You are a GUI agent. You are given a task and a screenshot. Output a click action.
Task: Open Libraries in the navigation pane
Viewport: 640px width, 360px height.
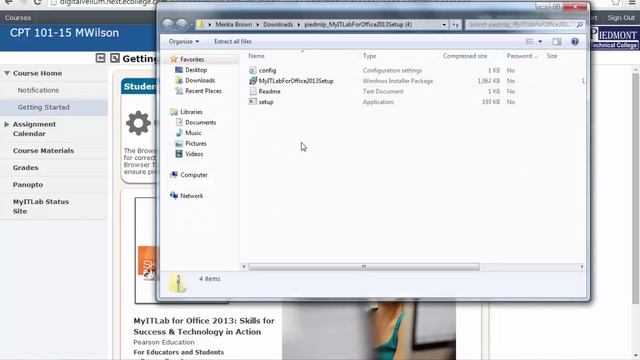(191, 112)
